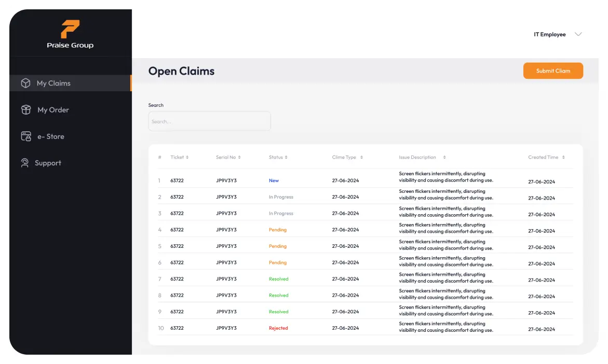Select the Rejected claim in row 10
The width and height of the screenshot is (608, 364).
point(278,328)
